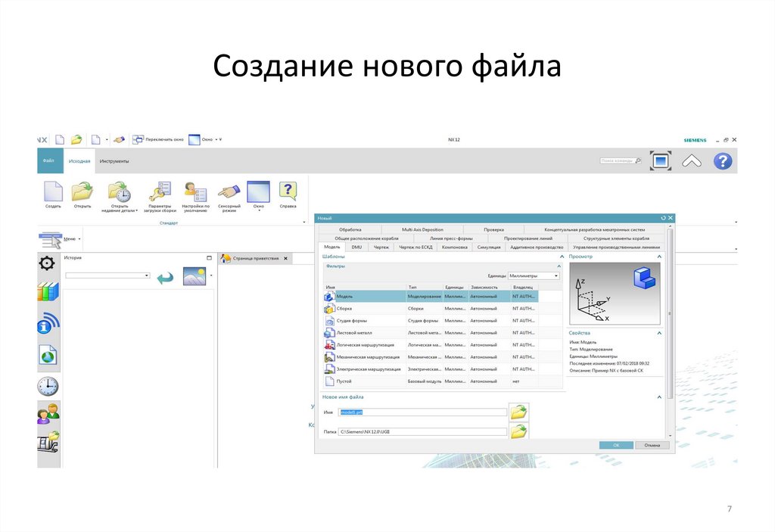Select the Исходная ribbon tab
Viewport: 775px width, 532px height.
[79, 161]
